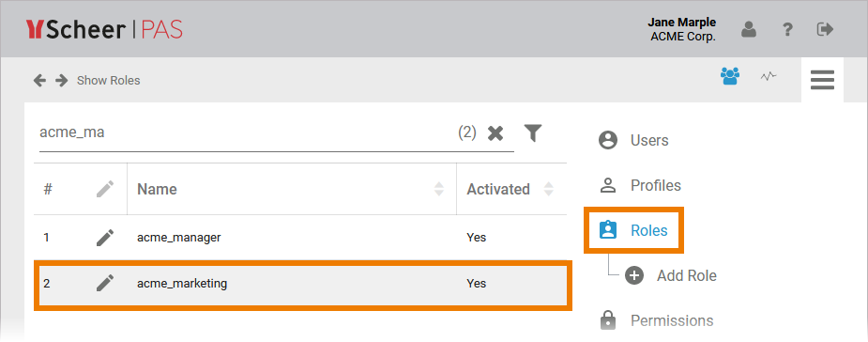Viewport: 868px width, 342px height.
Task: Click the logout arrow icon
Action: (825, 29)
